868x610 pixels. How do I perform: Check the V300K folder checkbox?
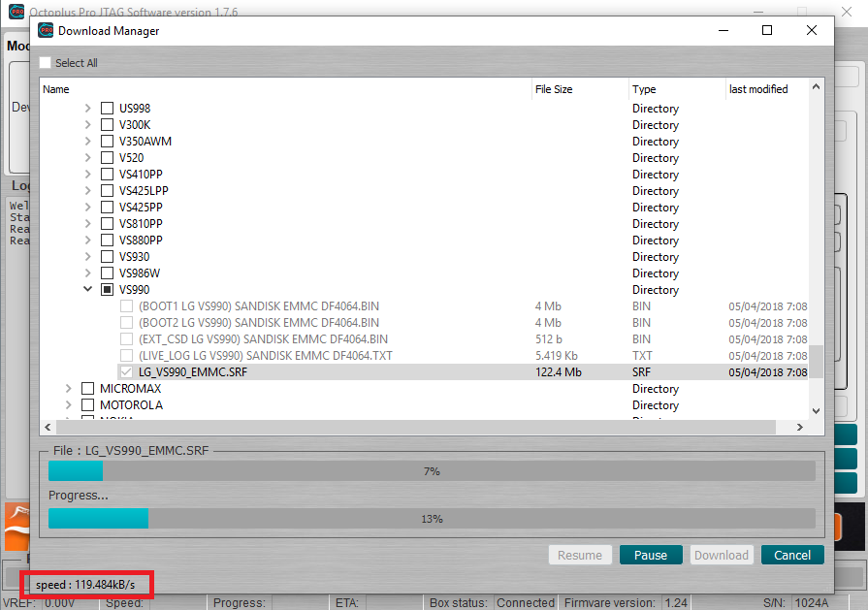point(108,124)
